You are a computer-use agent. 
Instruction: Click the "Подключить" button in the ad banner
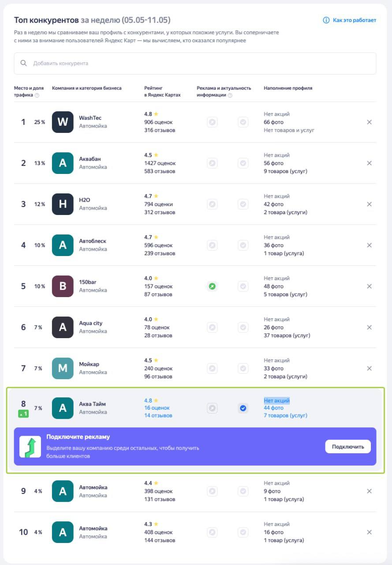pyautogui.click(x=348, y=447)
